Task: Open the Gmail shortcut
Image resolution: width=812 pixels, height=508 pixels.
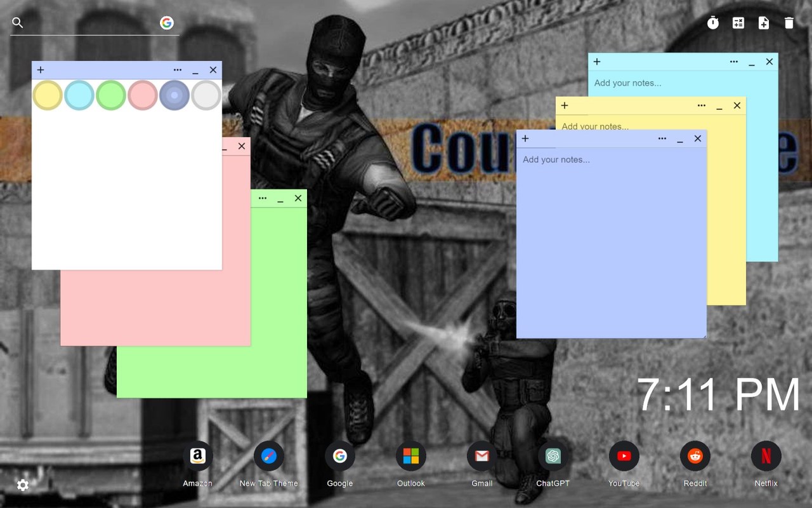Action: (x=482, y=456)
